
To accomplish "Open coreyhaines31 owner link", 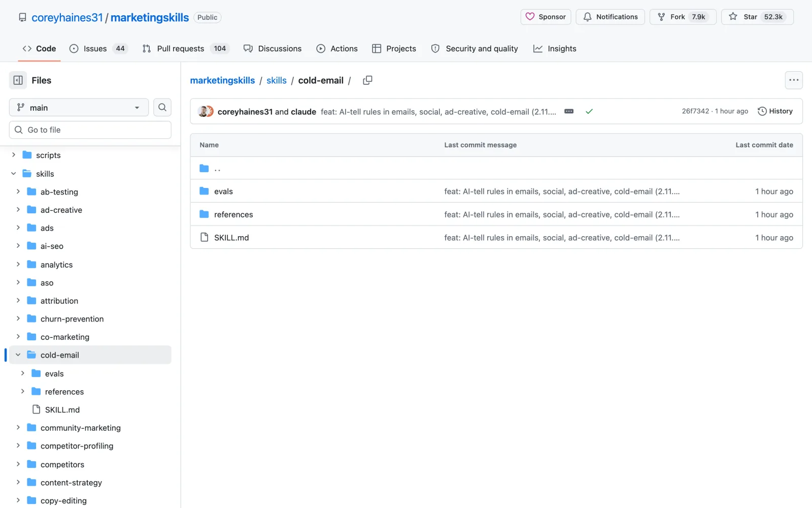I will click(x=67, y=17).
